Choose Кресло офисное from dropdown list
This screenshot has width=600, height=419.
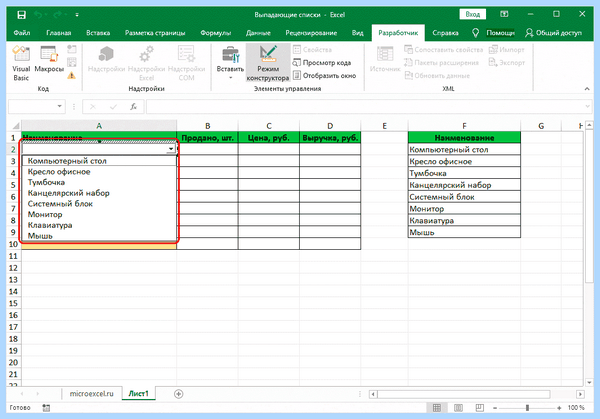(x=99, y=171)
